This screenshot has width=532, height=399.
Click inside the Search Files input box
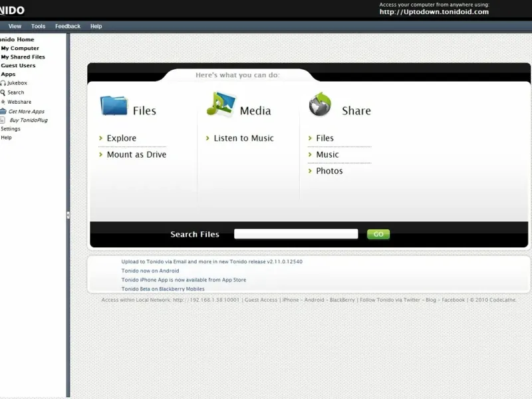coord(296,234)
